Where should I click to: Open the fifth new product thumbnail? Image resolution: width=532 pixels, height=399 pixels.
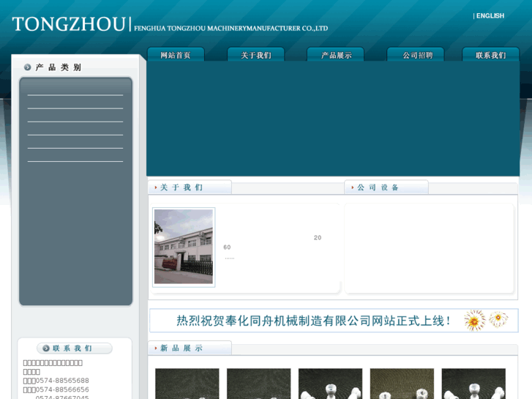pyautogui.click(x=473, y=384)
